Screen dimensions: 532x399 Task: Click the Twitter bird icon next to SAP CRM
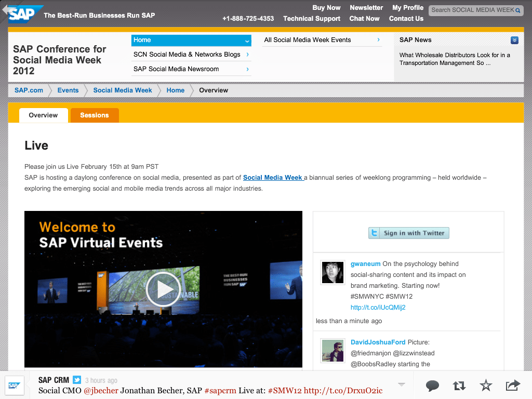click(77, 380)
